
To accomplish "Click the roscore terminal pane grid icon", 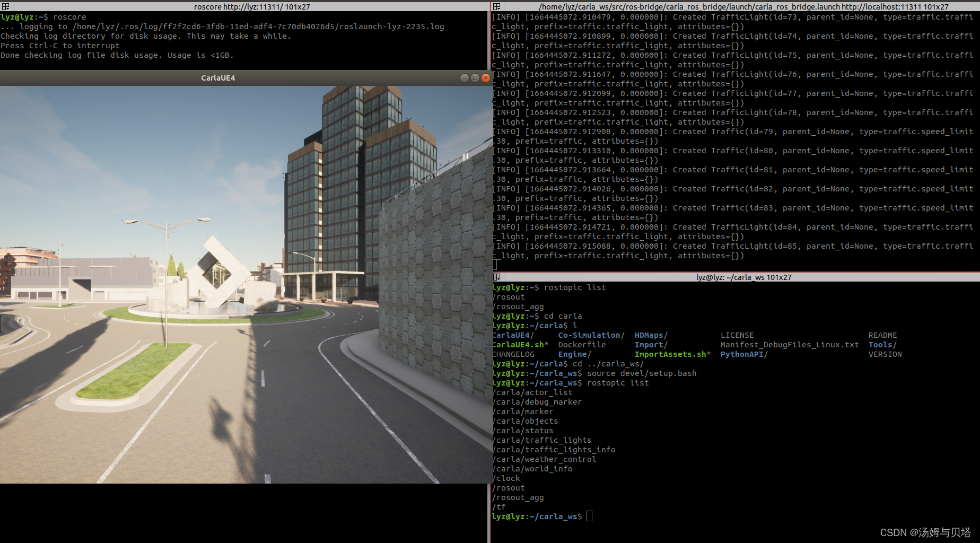I will (x=6, y=6).
